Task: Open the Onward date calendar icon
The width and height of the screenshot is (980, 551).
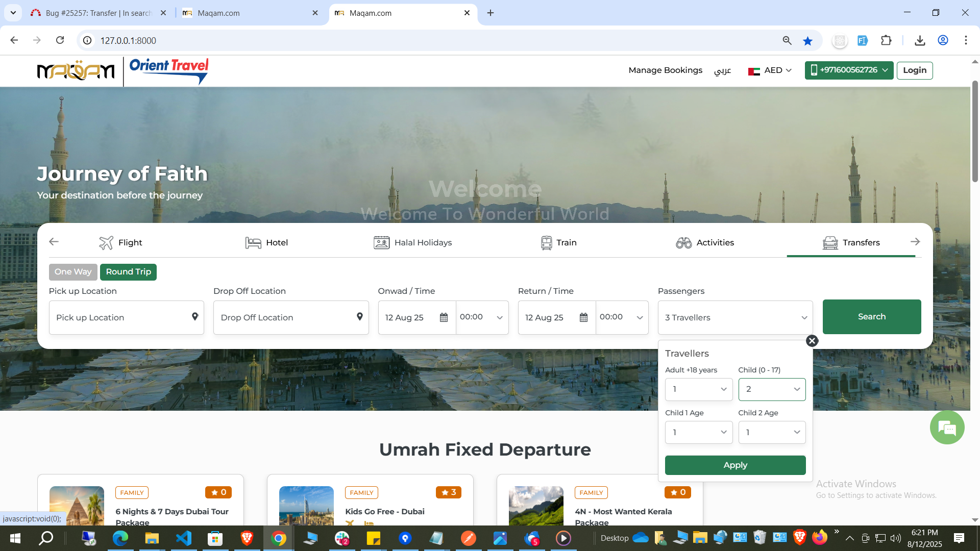Action: [x=444, y=317]
